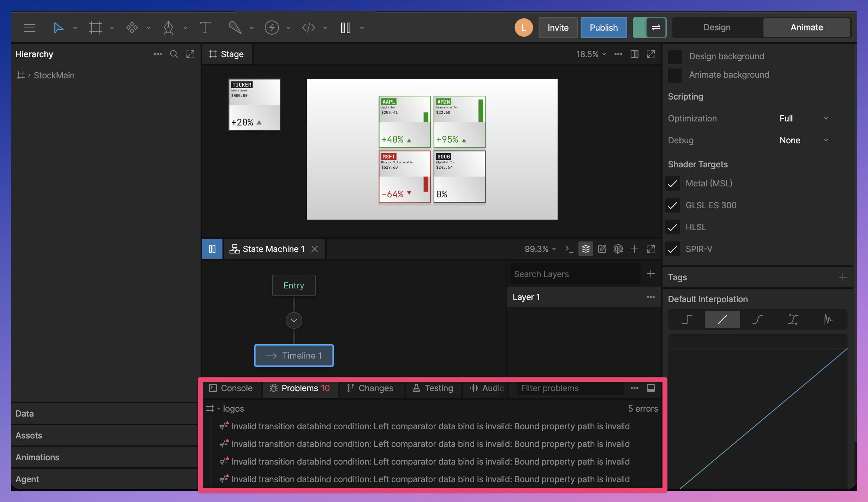The height and width of the screenshot is (502, 868).
Task: Select elastic interpolation type
Action: [828, 319]
